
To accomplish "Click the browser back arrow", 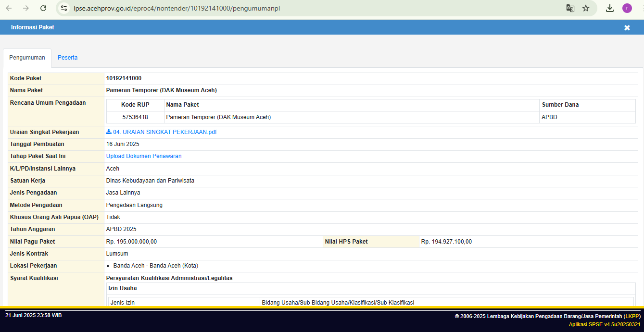I will (9, 8).
